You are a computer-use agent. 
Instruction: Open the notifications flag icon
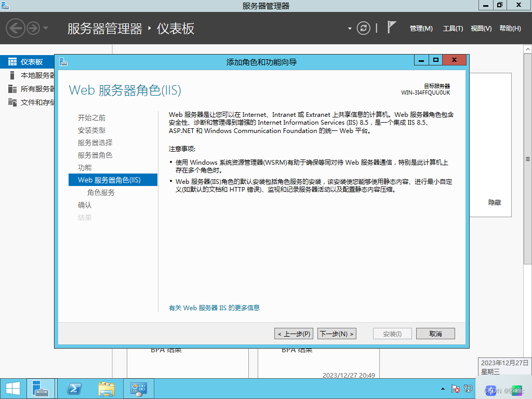coord(392,27)
